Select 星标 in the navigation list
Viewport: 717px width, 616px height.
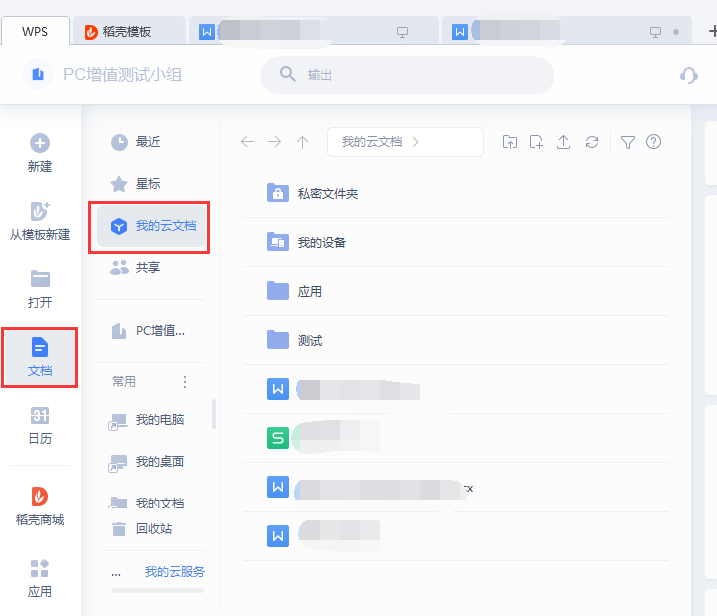[x=148, y=184]
